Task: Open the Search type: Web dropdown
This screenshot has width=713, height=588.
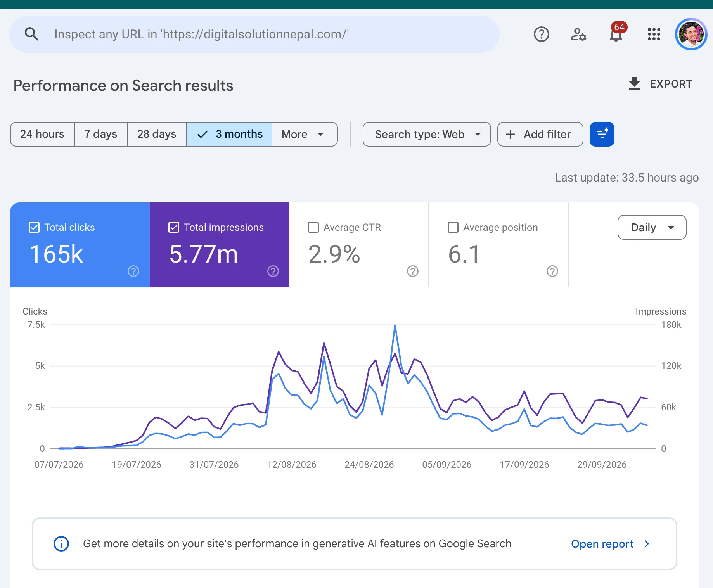Action: (427, 134)
